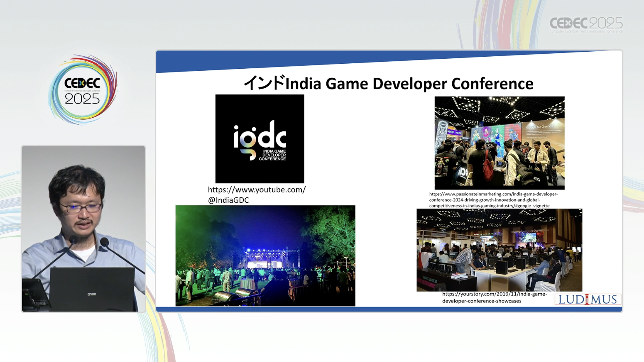Click the igdc logo on the black square

coord(260,139)
